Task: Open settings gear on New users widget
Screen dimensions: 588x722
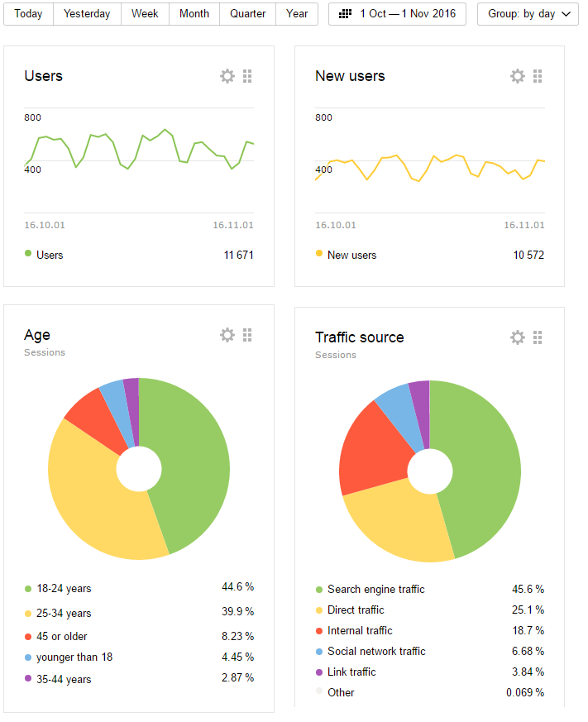Action: 518,76
